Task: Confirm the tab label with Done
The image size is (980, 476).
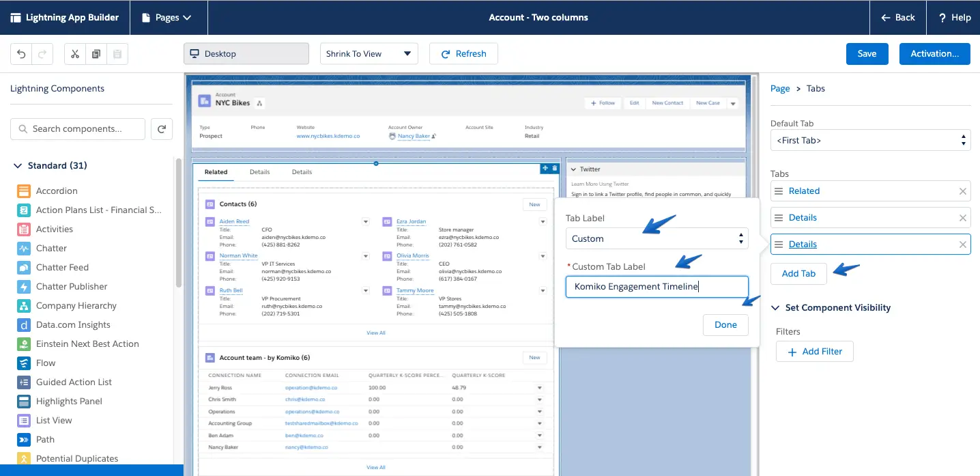Action: (x=725, y=325)
